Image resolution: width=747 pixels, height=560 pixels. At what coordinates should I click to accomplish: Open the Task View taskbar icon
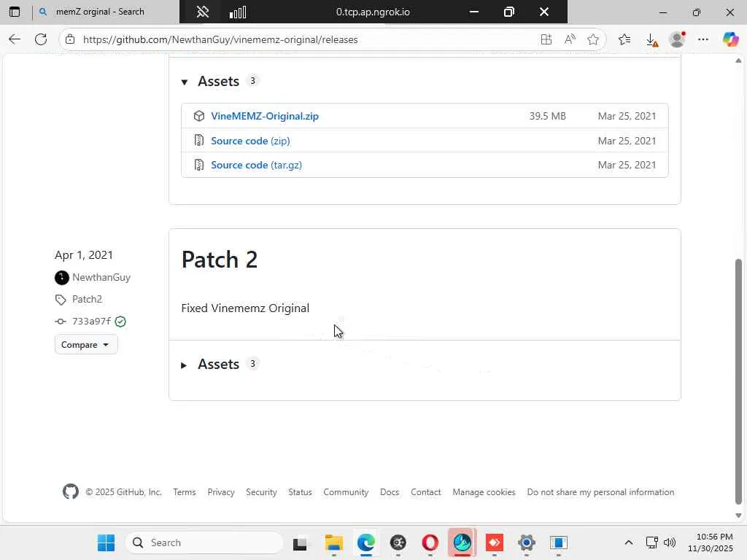coord(300,543)
